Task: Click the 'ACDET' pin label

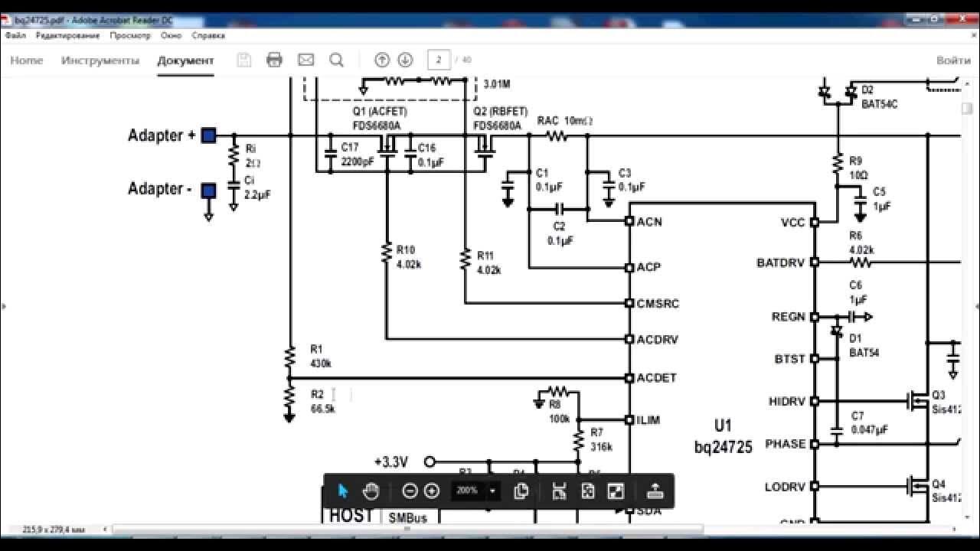Action: point(656,378)
